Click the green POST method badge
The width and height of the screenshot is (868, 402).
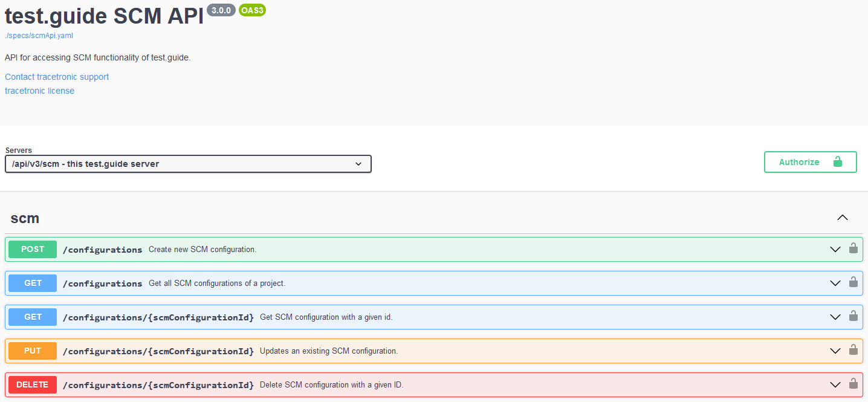(33, 249)
